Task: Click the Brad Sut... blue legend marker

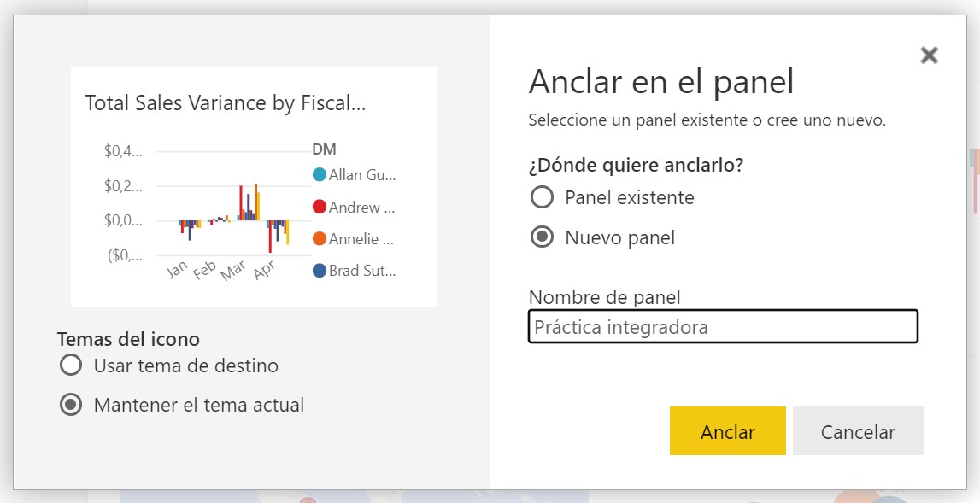Action: click(x=320, y=271)
